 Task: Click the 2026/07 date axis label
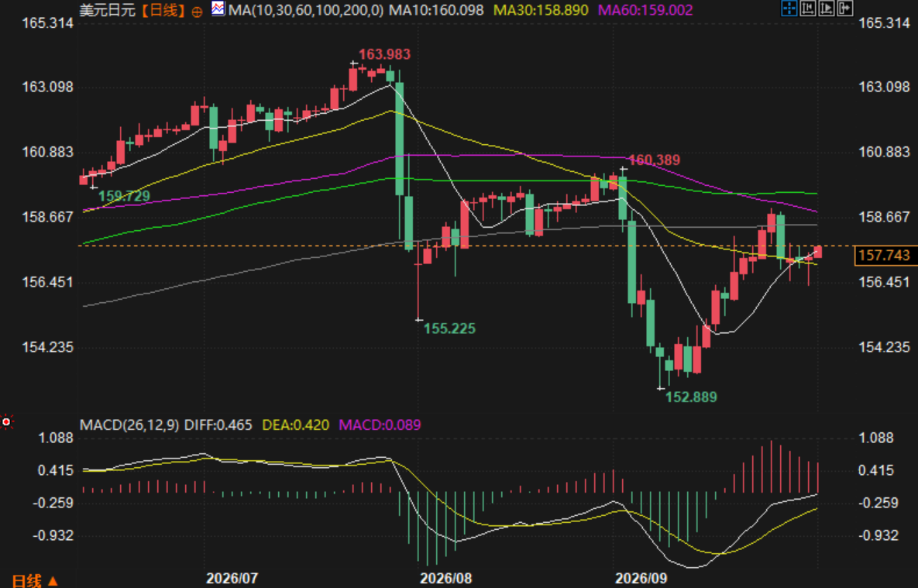tap(232, 579)
